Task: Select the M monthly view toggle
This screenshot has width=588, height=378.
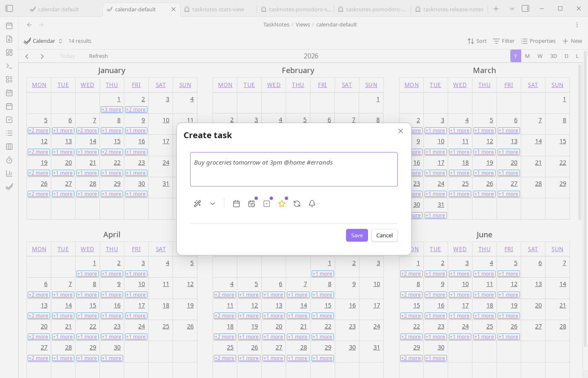Action: pyautogui.click(x=527, y=55)
